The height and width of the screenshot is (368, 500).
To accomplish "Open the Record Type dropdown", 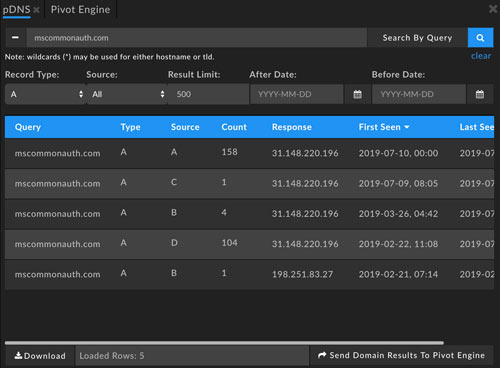I will [x=45, y=94].
